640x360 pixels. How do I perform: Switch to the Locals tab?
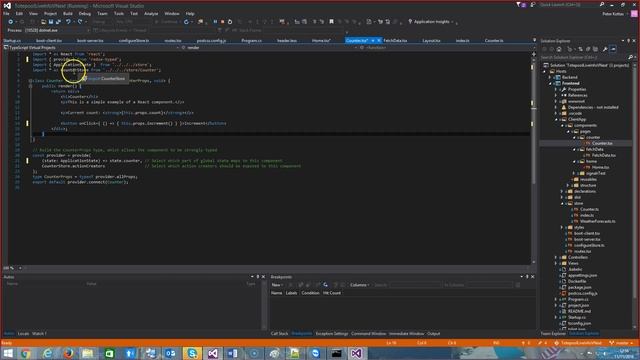coord(23,334)
